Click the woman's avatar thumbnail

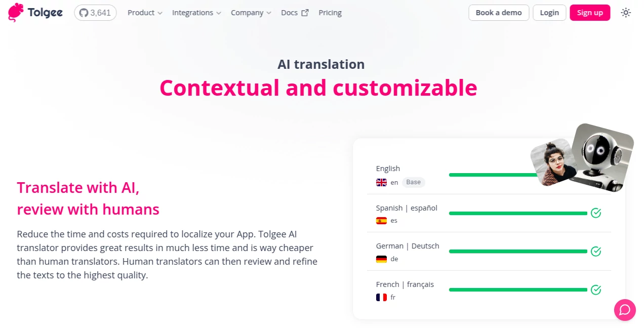click(553, 163)
